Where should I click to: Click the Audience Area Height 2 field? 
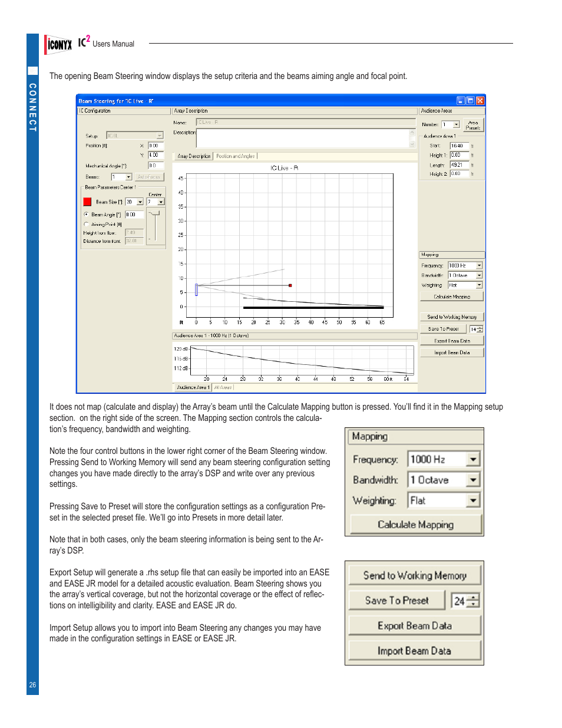pyautogui.click(x=459, y=174)
